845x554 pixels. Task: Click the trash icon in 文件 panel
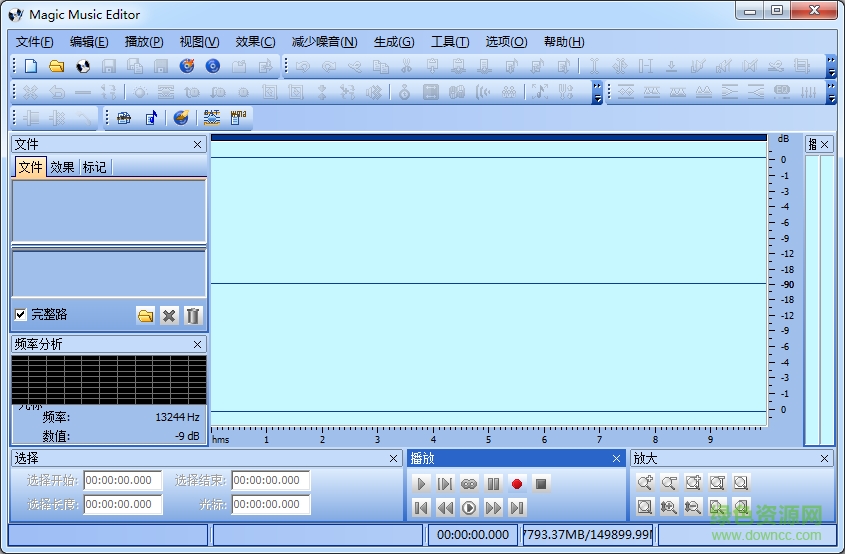[193, 316]
